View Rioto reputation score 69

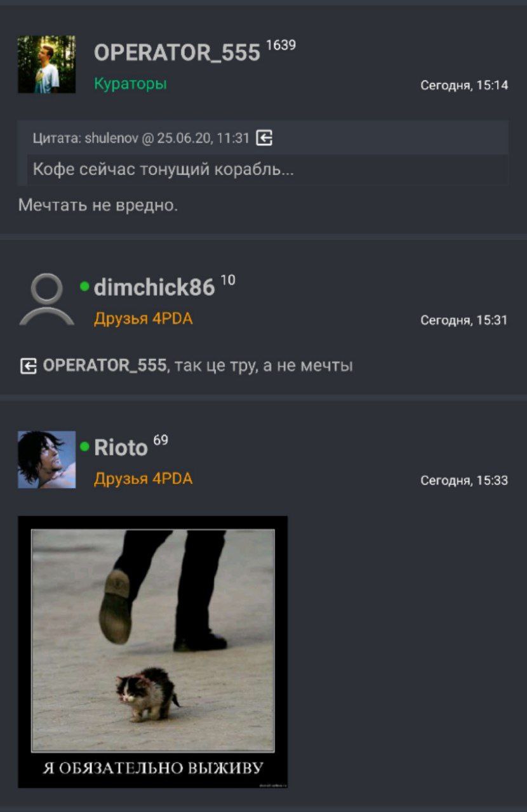[161, 440]
